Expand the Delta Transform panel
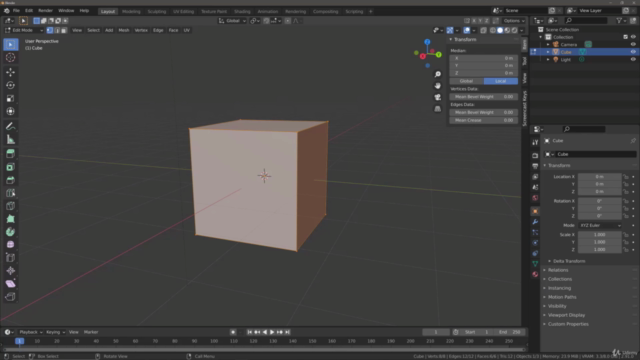The image size is (640, 360). (569, 261)
